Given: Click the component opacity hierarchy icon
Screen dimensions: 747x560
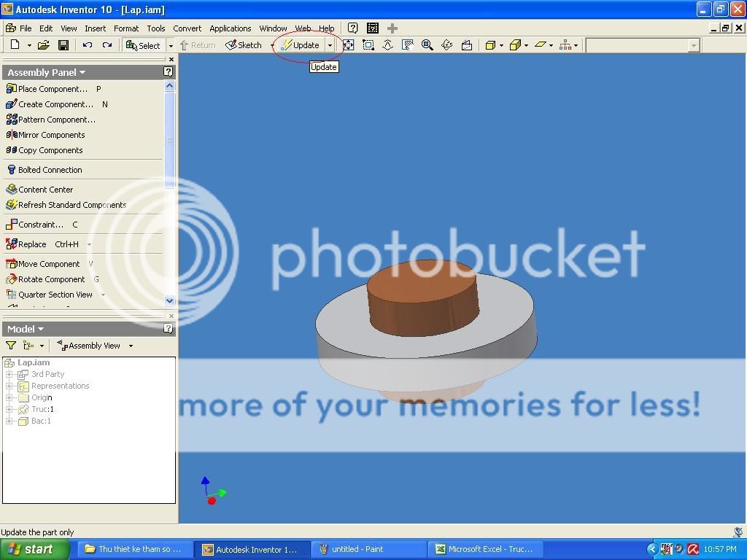Looking at the screenshot, I should point(565,45).
